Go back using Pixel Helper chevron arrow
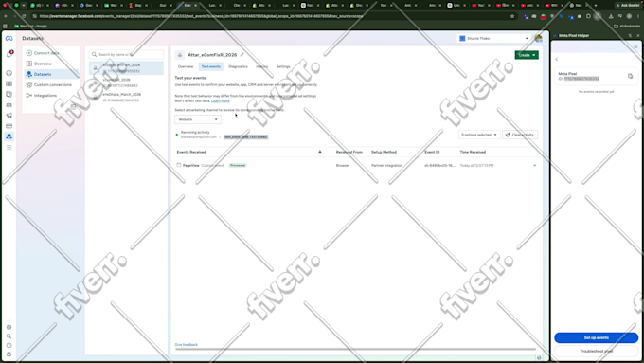This screenshot has height=363, width=644. pos(557,59)
